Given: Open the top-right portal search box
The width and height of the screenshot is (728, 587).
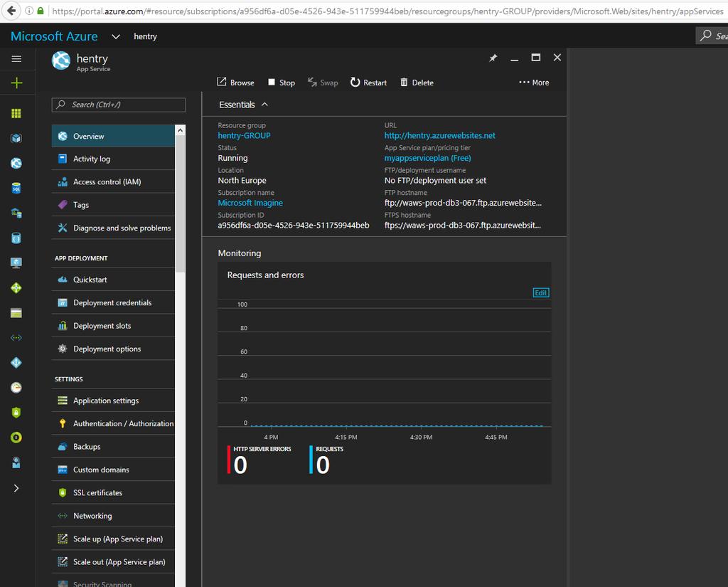Looking at the screenshot, I should click(712, 36).
